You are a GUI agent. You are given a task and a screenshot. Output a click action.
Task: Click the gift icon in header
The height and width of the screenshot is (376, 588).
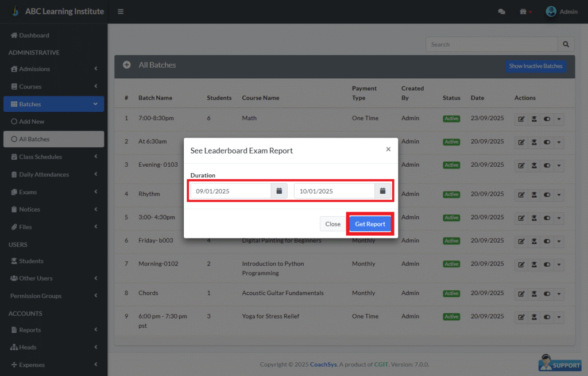click(524, 11)
